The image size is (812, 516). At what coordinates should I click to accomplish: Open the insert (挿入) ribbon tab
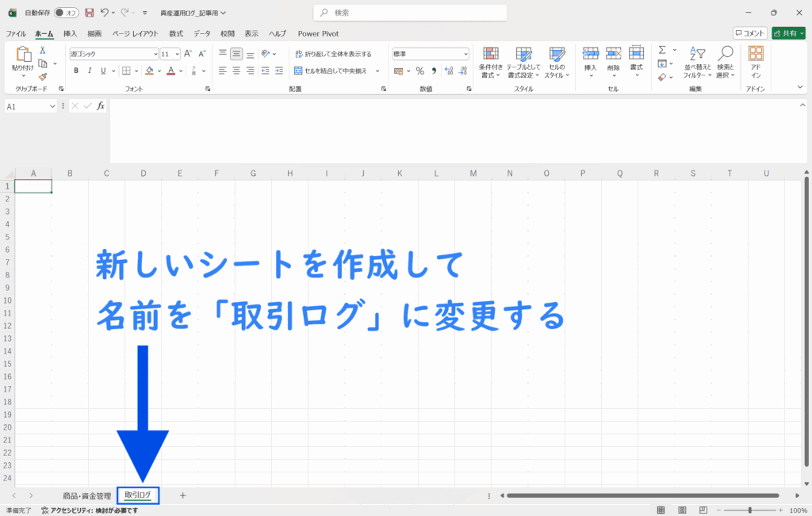[x=70, y=33]
